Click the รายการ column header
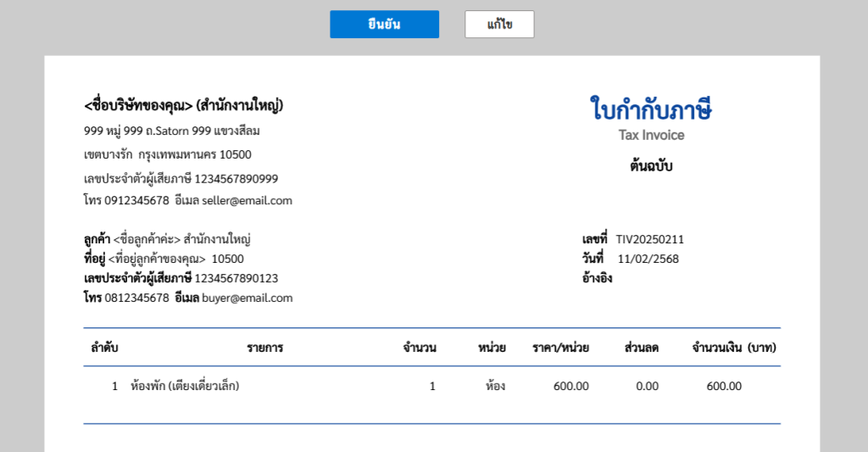Screen dimensions: 868x452 tap(265, 348)
